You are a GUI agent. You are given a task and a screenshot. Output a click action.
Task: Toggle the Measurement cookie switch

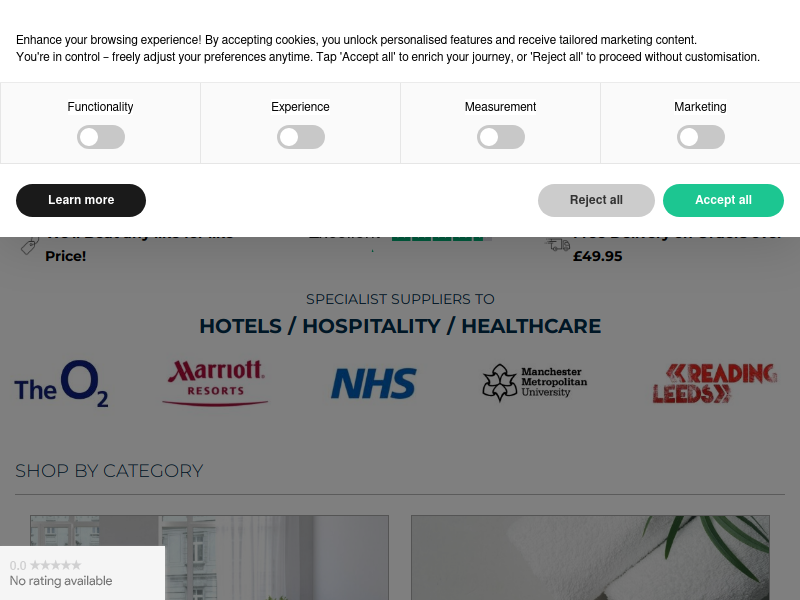pyautogui.click(x=501, y=137)
